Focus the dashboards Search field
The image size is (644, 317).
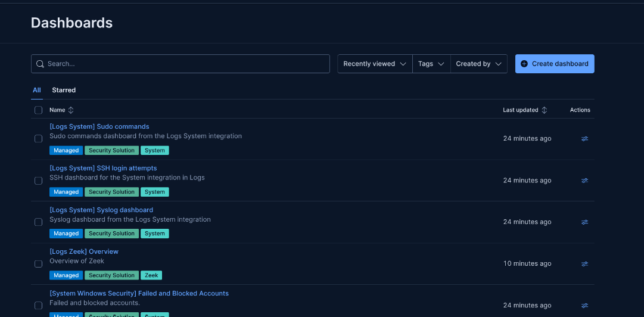pyautogui.click(x=181, y=64)
